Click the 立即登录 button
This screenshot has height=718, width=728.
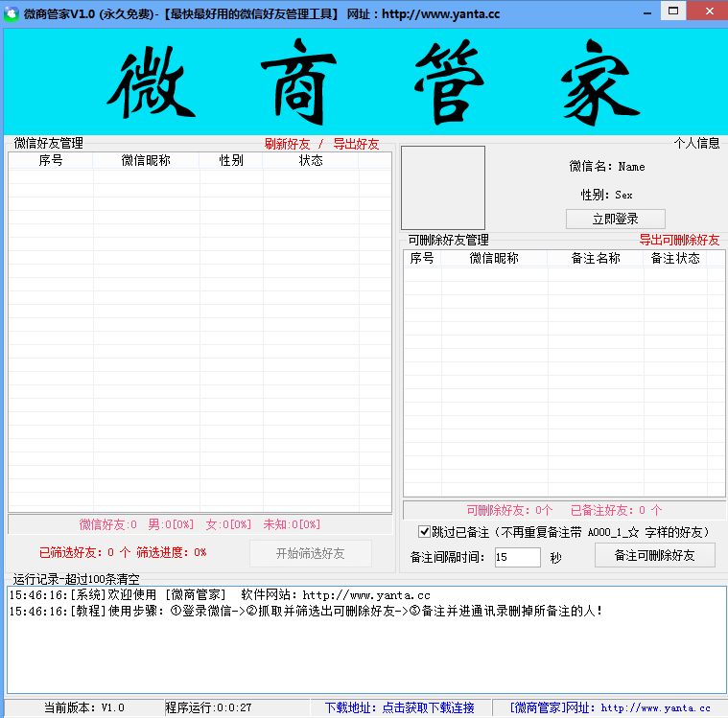coord(615,219)
